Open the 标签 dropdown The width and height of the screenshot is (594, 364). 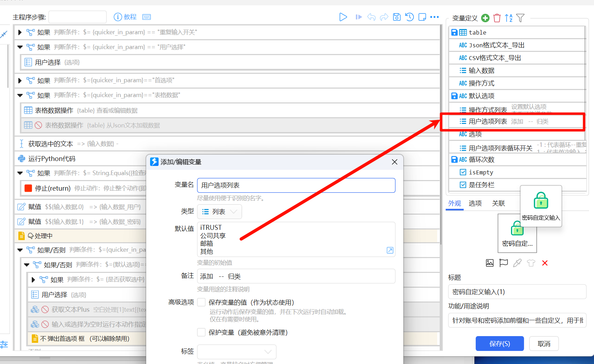pos(237,352)
